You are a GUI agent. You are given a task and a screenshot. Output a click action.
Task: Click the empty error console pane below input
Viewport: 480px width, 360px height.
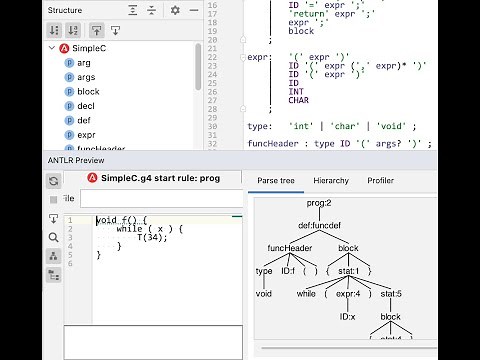pos(153,342)
